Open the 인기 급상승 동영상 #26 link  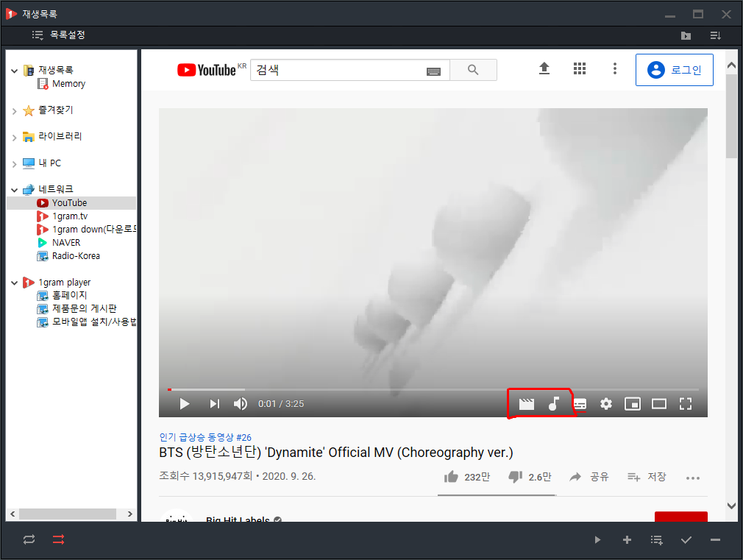click(205, 437)
